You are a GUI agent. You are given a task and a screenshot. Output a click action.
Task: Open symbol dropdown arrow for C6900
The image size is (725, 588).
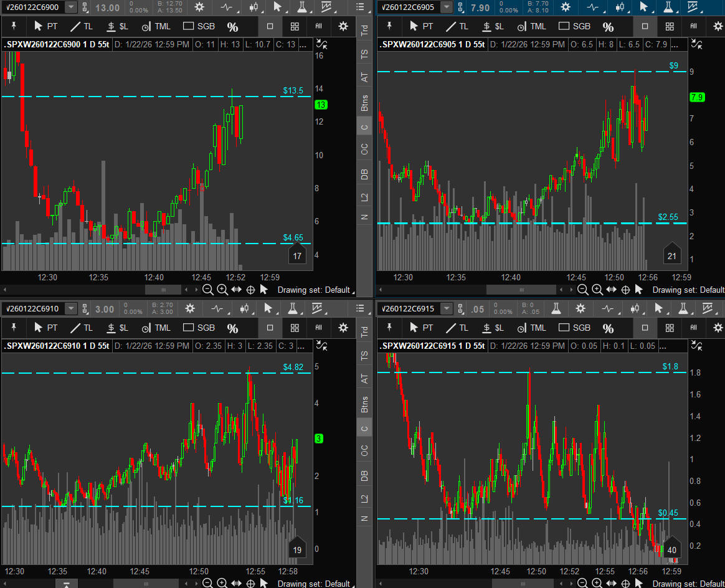coord(71,7)
